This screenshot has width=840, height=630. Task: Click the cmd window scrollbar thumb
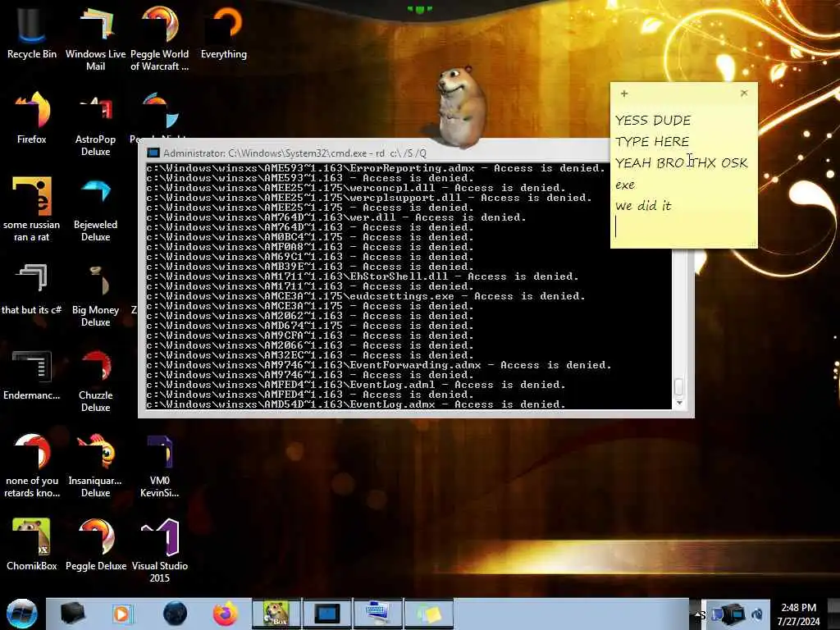[x=678, y=386]
